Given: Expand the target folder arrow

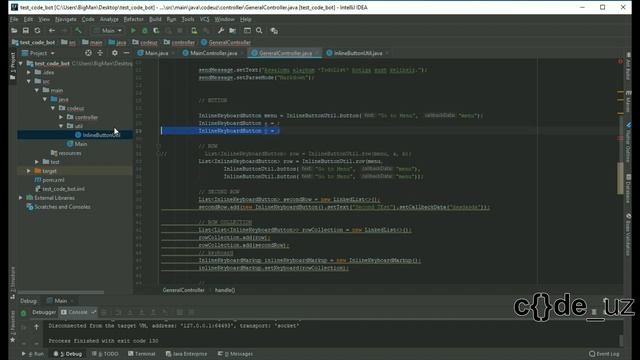Looking at the screenshot, I should 29,171.
